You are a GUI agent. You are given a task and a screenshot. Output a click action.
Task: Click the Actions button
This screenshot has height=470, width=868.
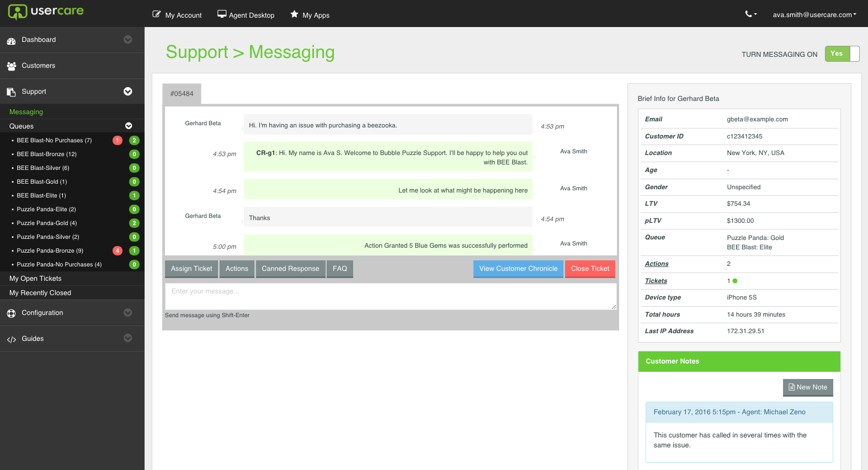[x=237, y=269]
